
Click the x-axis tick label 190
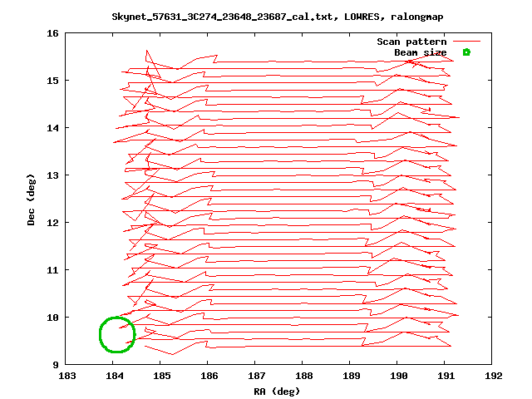pos(399,376)
